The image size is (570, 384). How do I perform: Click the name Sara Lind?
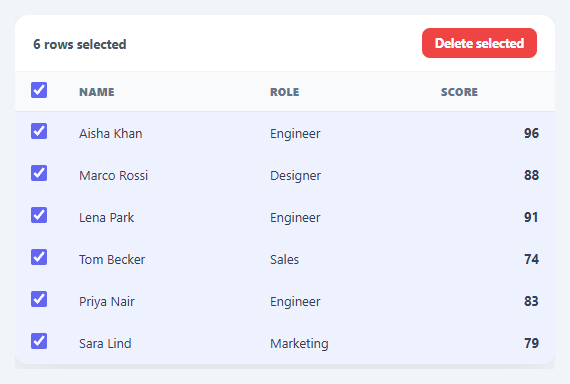105,344
